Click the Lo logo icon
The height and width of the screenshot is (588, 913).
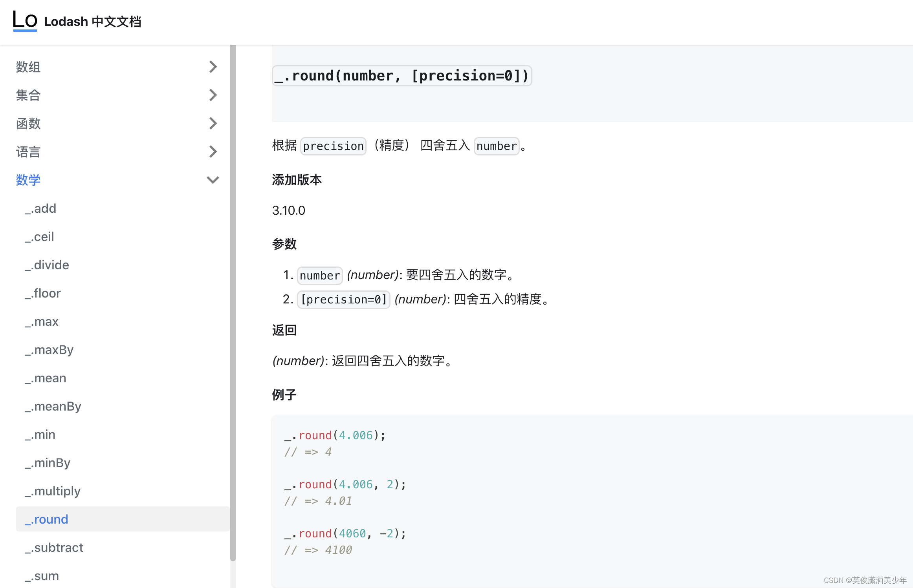[25, 21]
